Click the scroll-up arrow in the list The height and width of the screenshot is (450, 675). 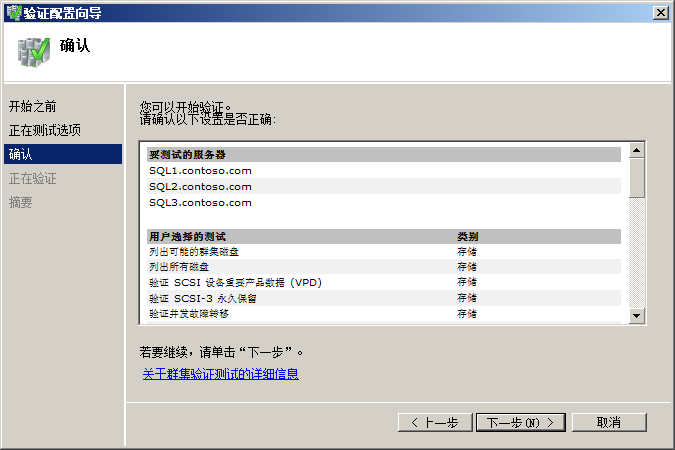pos(636,150)
